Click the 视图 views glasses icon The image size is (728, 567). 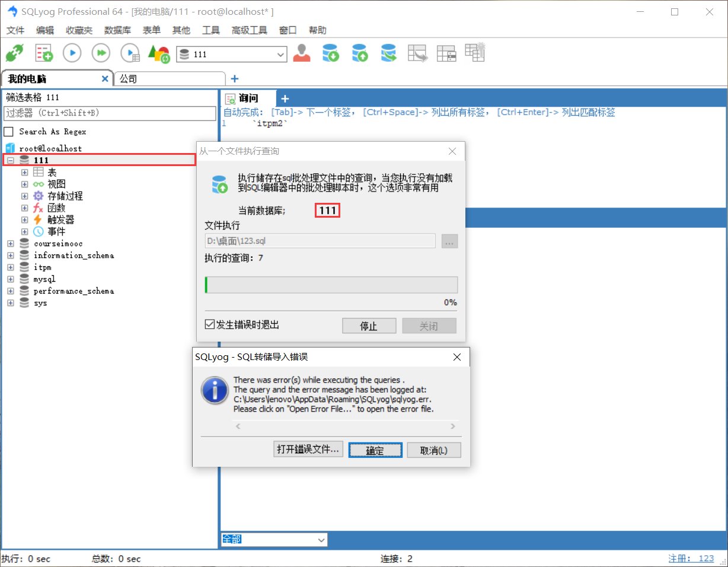[39, 184]
